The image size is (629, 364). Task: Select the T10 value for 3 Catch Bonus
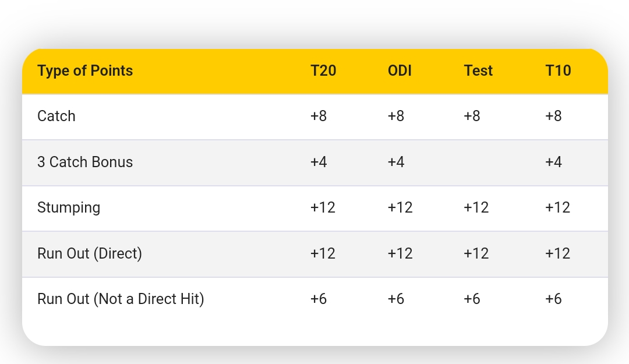point(553,162)
